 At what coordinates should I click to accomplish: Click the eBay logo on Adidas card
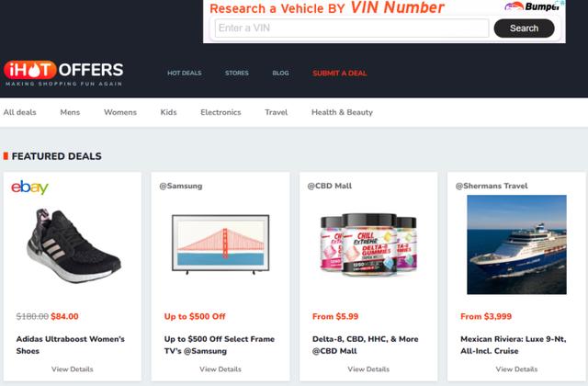coord(29,187)
